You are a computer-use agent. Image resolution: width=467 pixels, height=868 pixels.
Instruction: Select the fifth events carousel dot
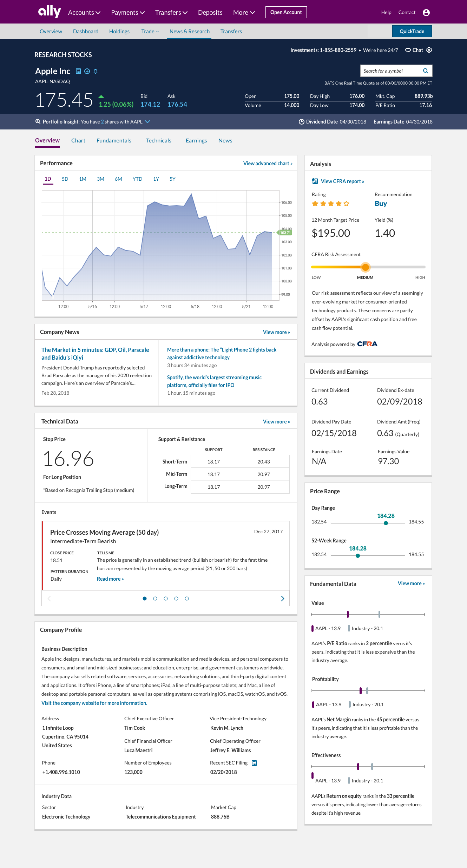click(x=187, y=599)
